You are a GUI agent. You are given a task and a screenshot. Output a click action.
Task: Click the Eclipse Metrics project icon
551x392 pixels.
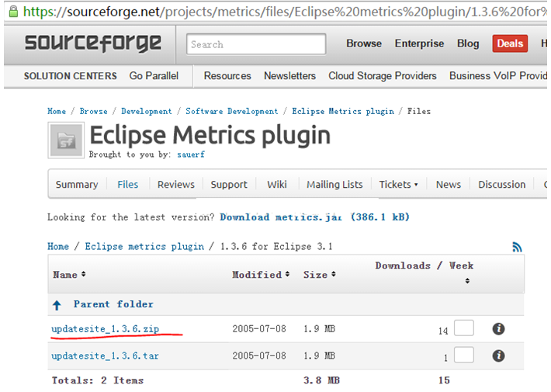click(x=65, y=140)
